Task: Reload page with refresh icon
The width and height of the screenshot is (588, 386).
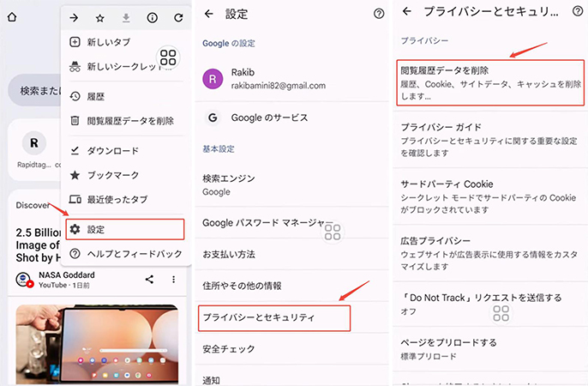Action: click(x=178, y=18)
